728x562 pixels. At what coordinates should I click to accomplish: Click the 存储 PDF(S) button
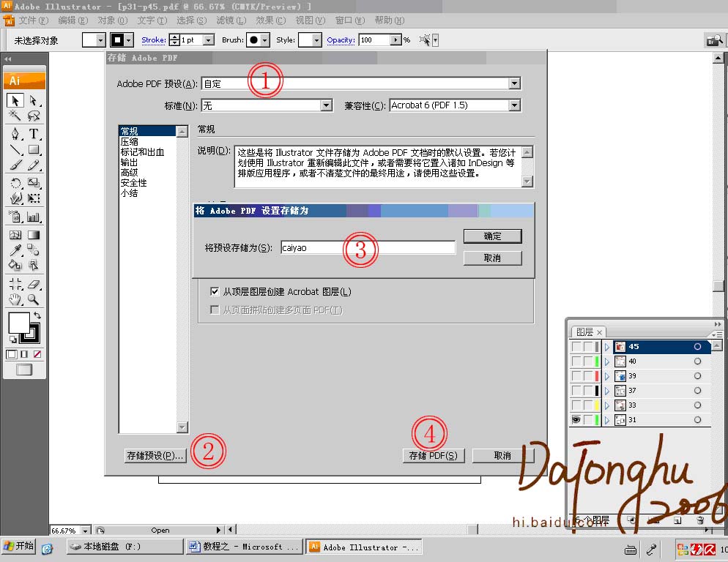[433, 456]
